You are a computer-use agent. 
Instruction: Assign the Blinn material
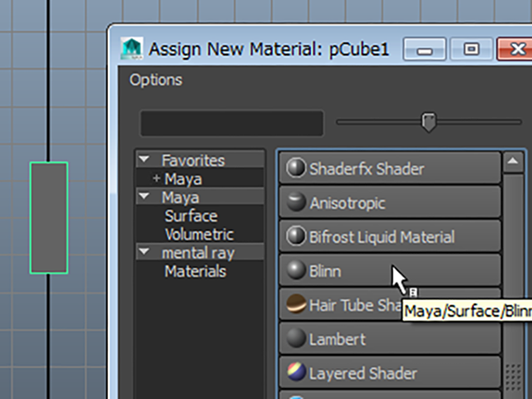click(390, 270)
